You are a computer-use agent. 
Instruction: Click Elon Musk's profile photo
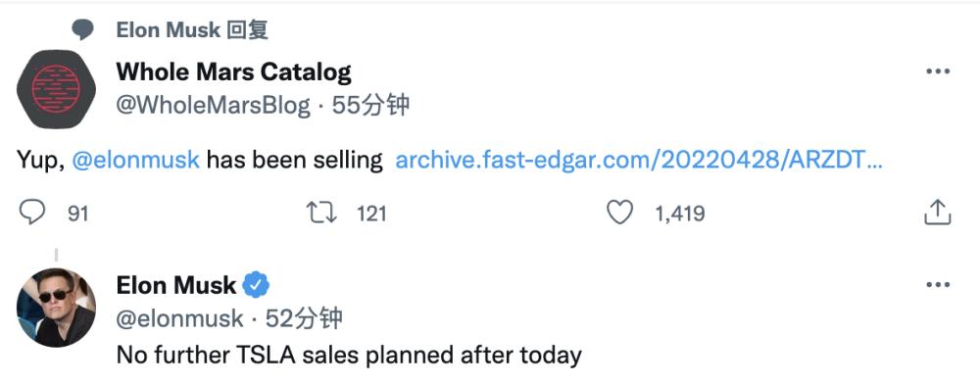pos(56,308)
